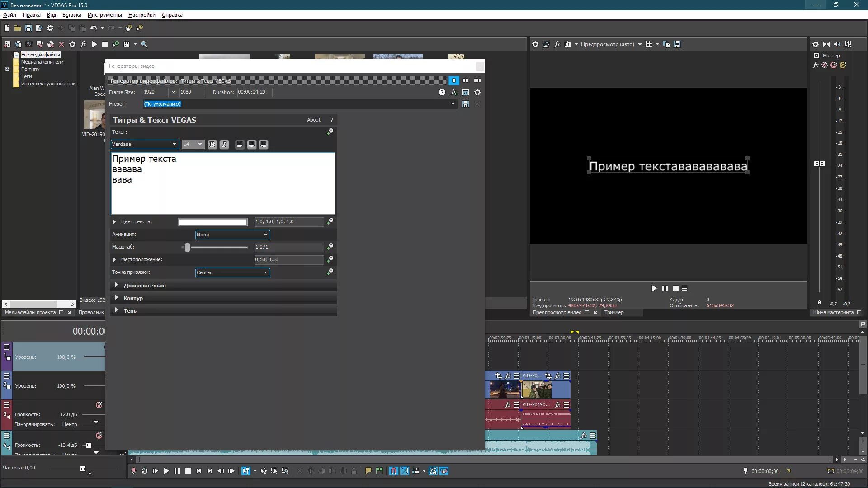Expand the Дополнительно section
Viewport: 868px width, 488px height.
click(x=145, y=286)
